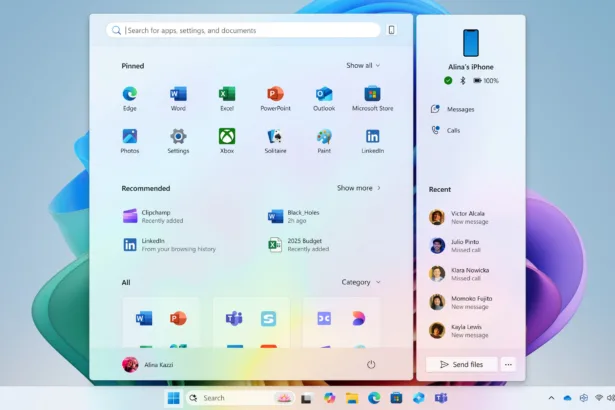The height and width of the screenshot is (410, 615).
Task: Click the teal S app icon in All
Action: click(268, 318)
